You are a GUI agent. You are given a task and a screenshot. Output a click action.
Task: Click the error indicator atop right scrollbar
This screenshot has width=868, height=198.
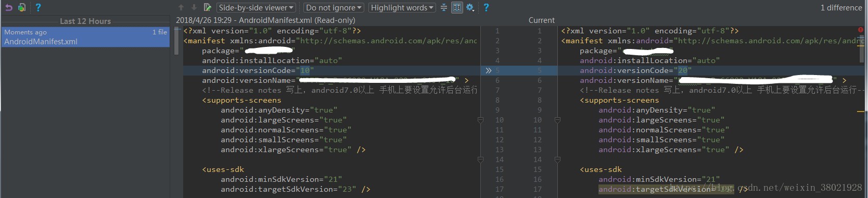tap(861, 30)
